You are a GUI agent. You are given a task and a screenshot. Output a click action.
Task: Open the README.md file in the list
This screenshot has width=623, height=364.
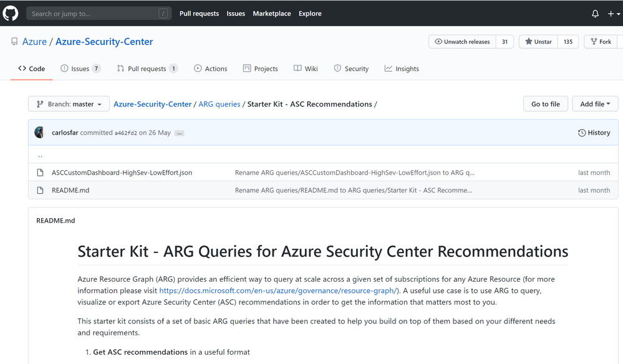[70, 190]
